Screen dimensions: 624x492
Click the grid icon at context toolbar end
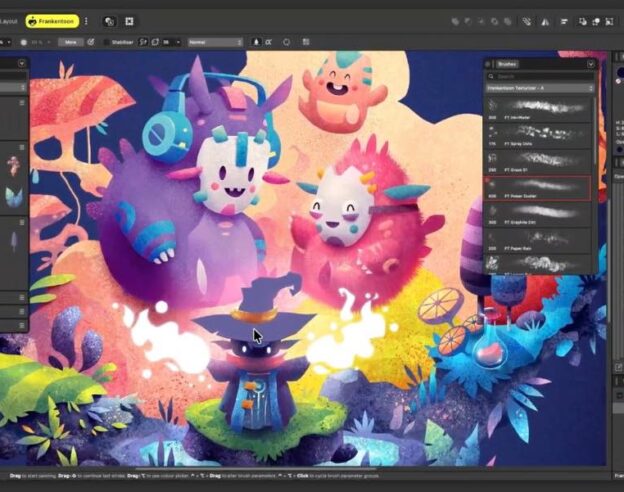click(306, 42)
